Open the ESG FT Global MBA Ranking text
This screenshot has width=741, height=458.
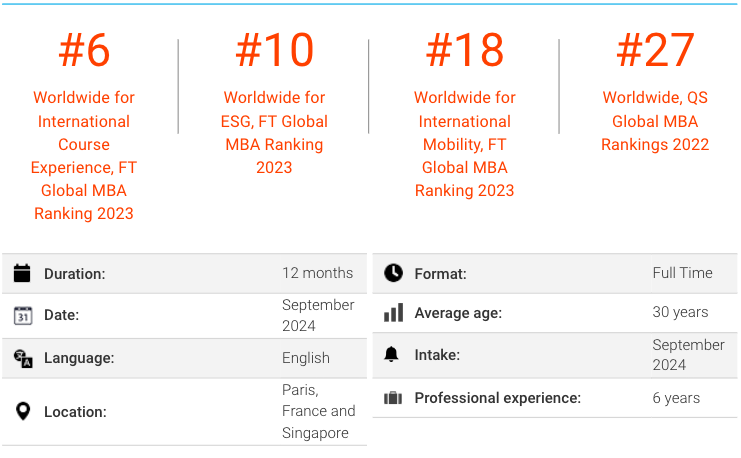(x=275, y=132)
